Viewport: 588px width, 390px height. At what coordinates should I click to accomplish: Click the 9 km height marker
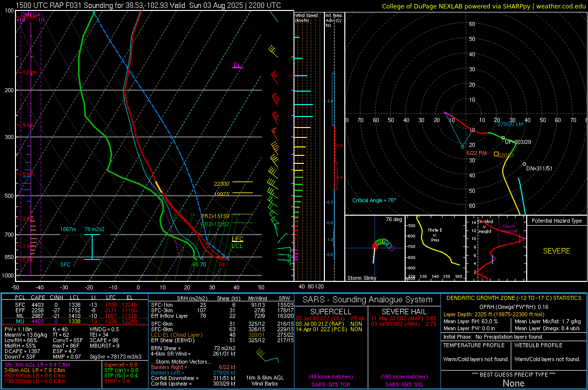[x=28, y=125]
